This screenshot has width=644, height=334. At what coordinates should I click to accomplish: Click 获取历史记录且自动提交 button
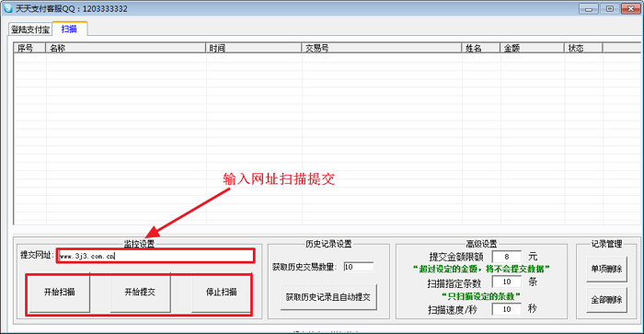tap(328, 296)
